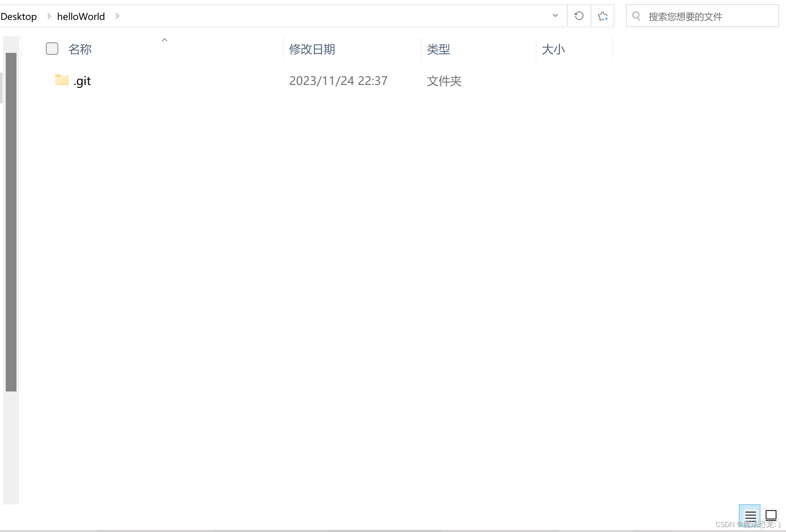Click the search magnifier icon
The width and height of the screenshot is (786, 532).
tap(636, 16)
